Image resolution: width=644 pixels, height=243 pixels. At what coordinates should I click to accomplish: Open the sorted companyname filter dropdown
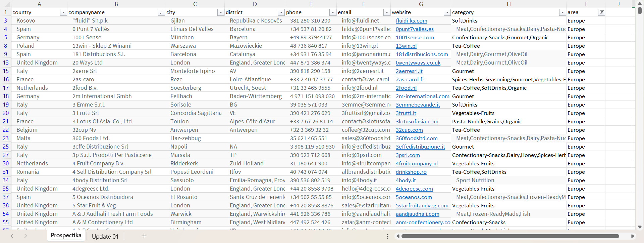pos(161,12)
